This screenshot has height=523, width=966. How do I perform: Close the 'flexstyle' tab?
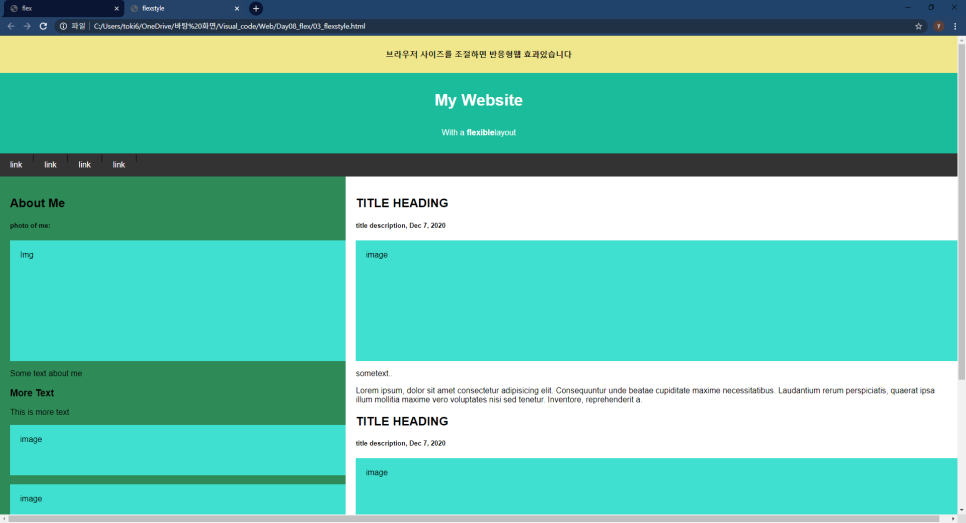point(237,9)
